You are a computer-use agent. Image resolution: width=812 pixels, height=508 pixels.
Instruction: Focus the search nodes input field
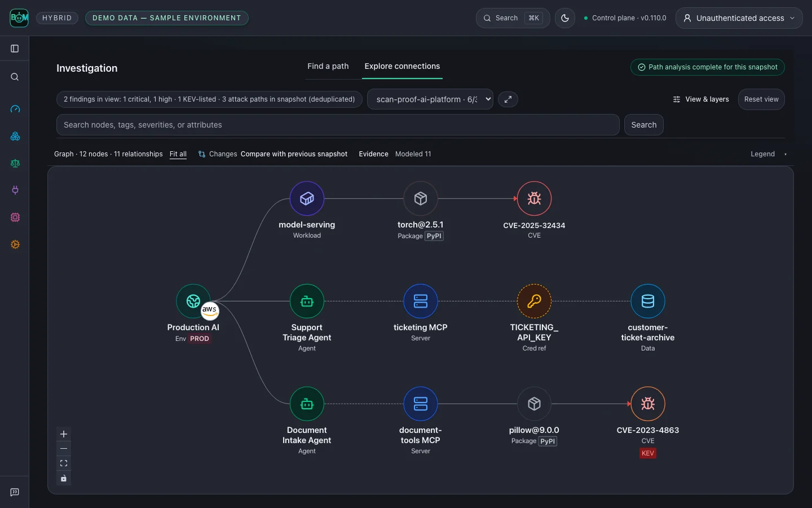(x=338, y=125)
